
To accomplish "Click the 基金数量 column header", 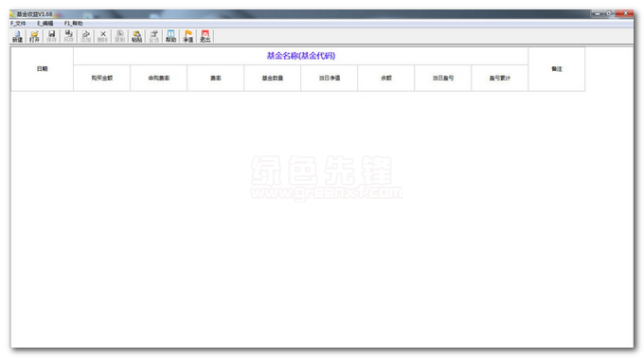I will [x=273, y=78].
